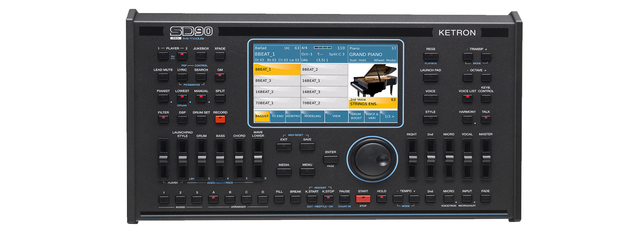Viewport: 644px width, 237px height.
Task: Toggle the Filter button
Action: click(163, 119)
